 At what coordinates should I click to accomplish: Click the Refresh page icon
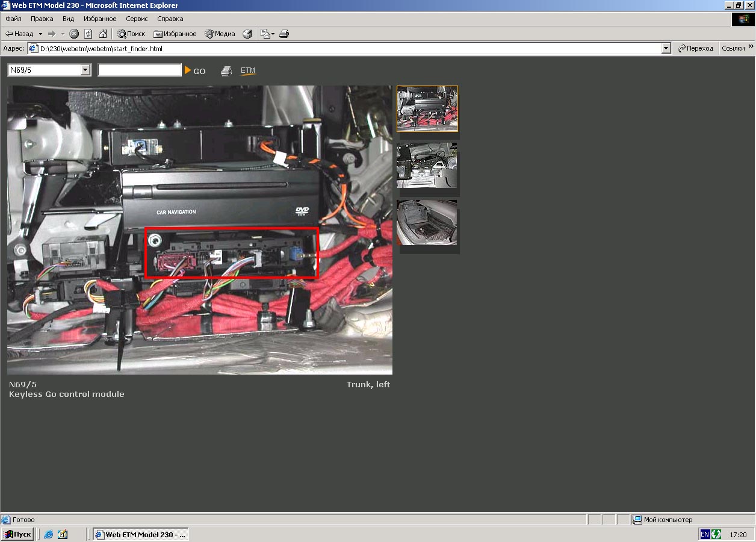(88, 34)
